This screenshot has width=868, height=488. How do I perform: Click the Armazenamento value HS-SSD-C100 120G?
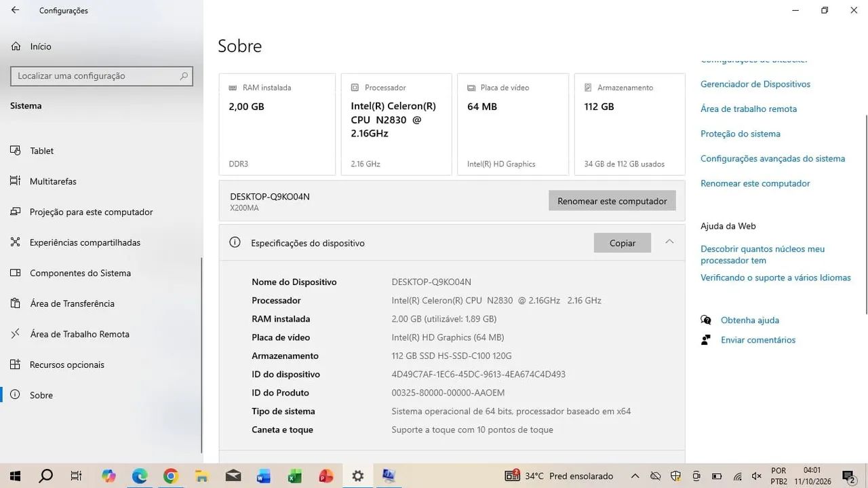pos(452,356)
